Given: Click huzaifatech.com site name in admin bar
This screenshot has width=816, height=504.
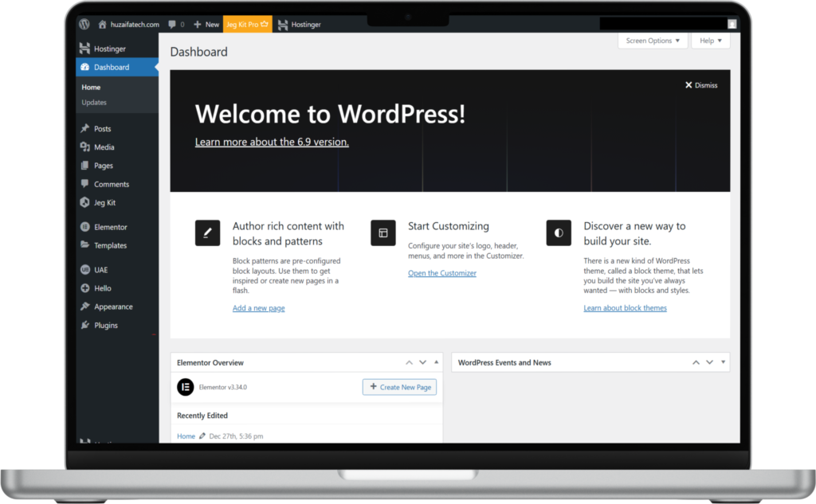Looking at the screenshot, I should [135, 25].
